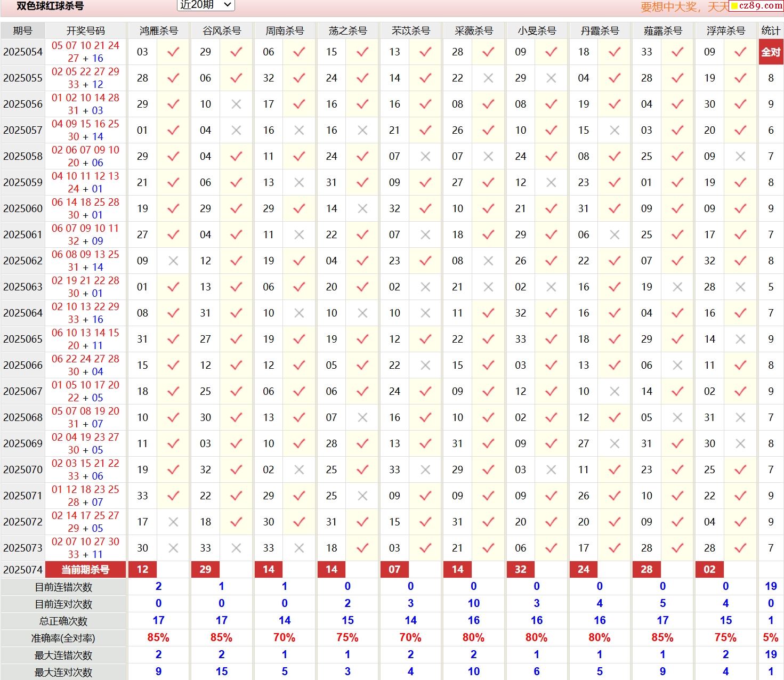Screen dimensions: 784x680
Task: Click the 浮萍 check mark in row 2025073
Action: click(x=740, y=548)
